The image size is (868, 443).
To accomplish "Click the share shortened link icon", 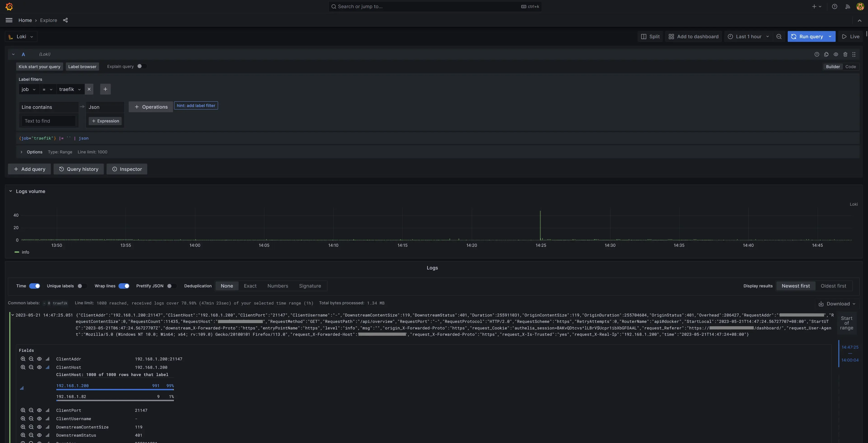I will [x=65, y=20].
